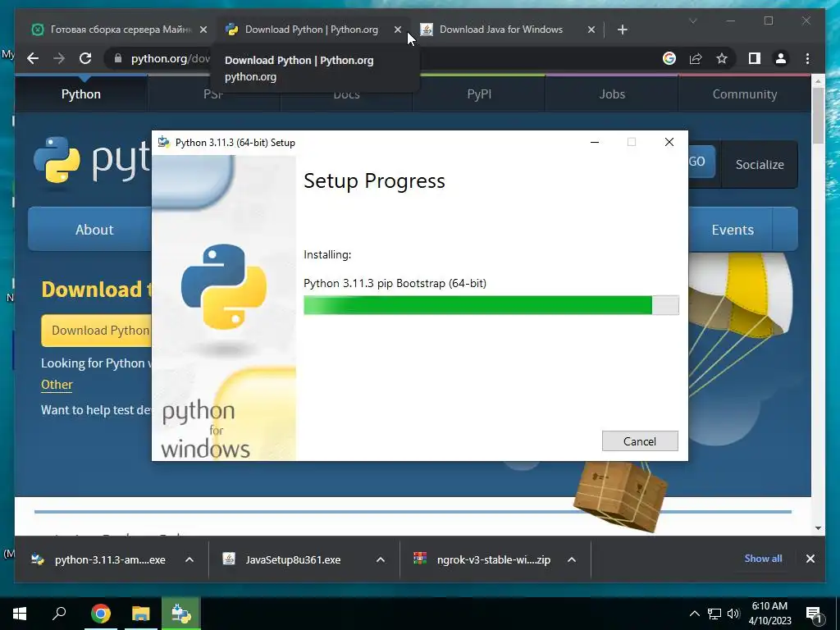
Task: Click the Download Python yellow button
Action: 97,330
